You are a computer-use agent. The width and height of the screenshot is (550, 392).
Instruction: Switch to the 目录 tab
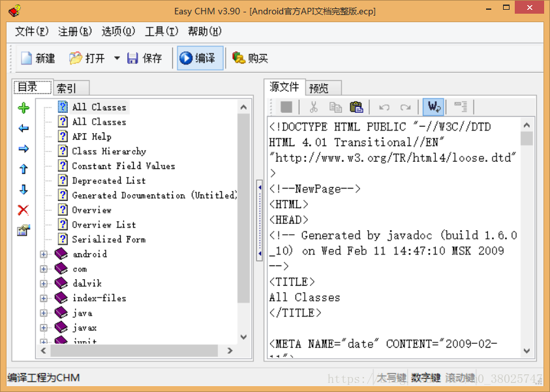[33, 87]
